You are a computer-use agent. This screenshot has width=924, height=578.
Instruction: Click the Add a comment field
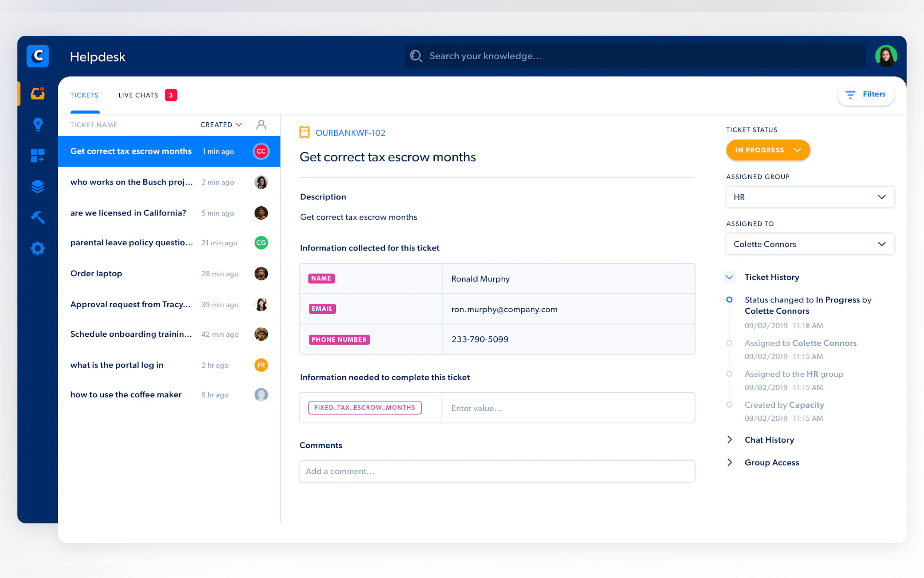497,471
